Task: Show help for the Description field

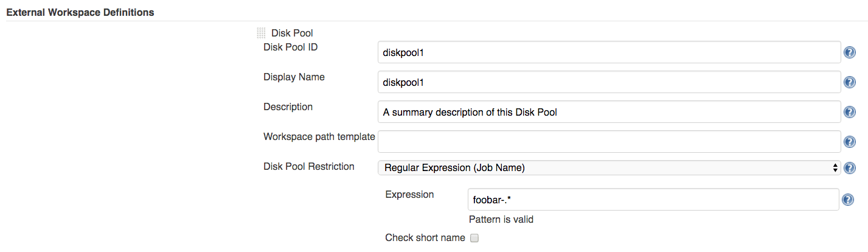Action: click(x=850, y=112)
